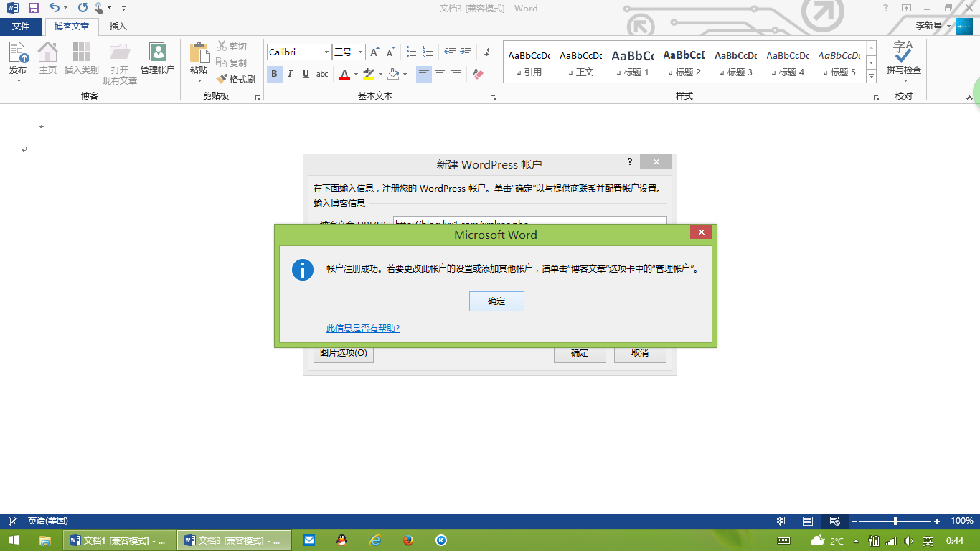Toggle Align Left paragraph alignment

[424, 74]
